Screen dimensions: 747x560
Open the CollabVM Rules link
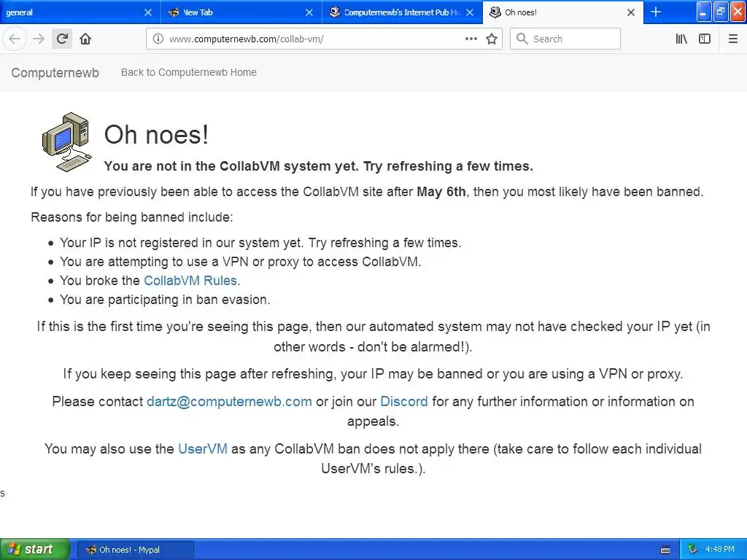tap(190, 281)
